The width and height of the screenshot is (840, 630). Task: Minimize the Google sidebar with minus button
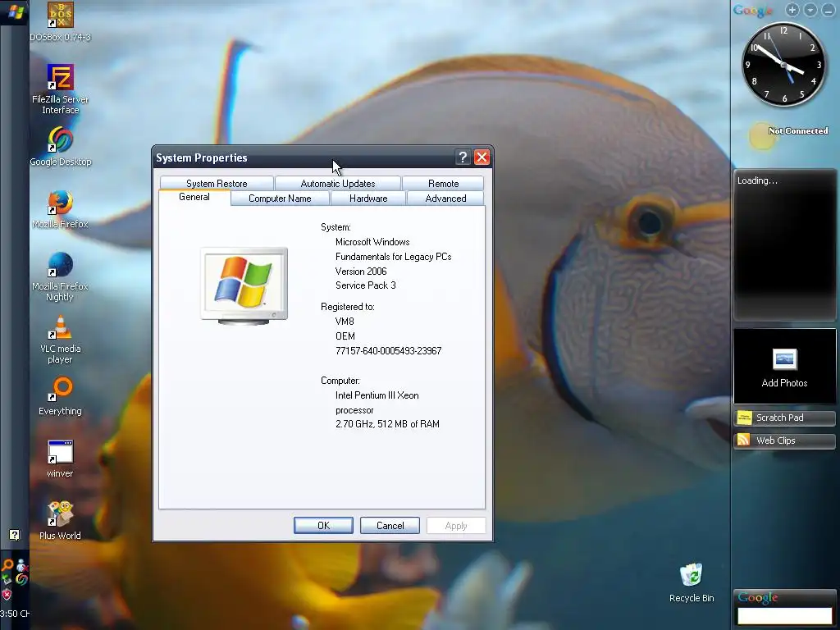pos(828,10)
